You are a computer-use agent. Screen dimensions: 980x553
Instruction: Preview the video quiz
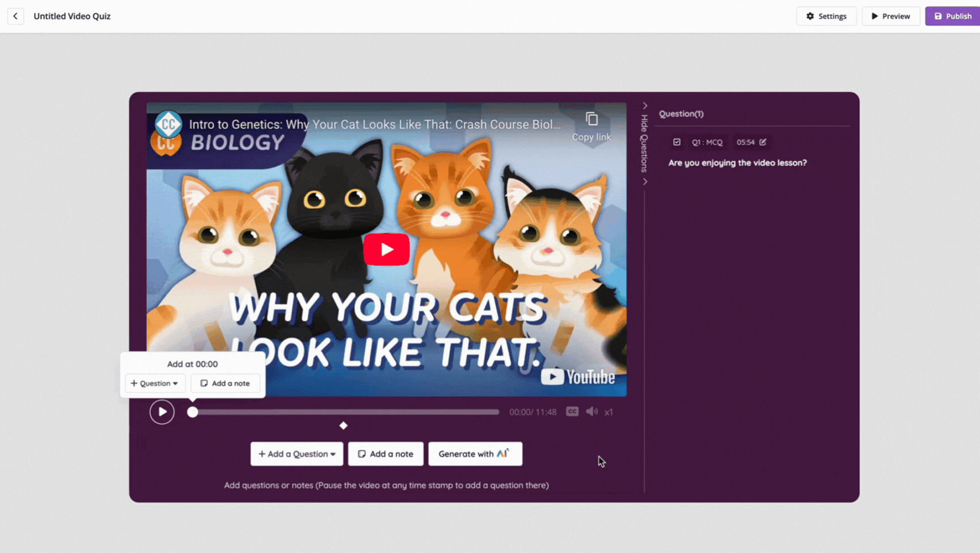[890, 16]
